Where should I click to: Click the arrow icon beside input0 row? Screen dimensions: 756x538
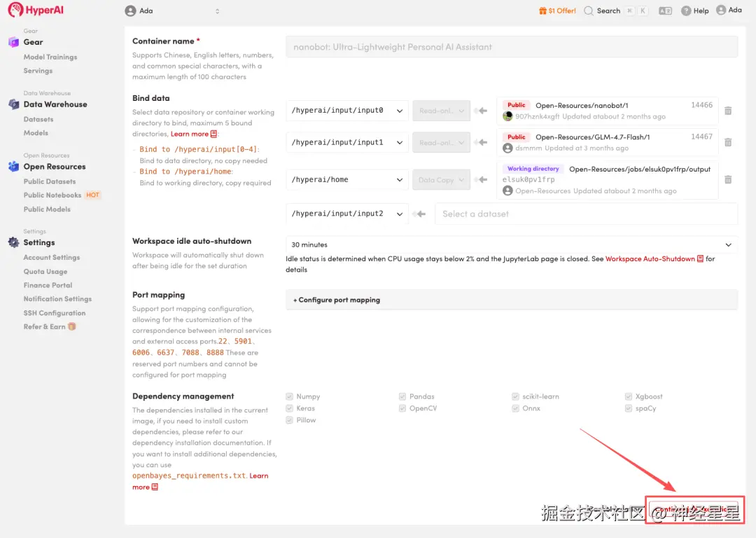(481, 111)
